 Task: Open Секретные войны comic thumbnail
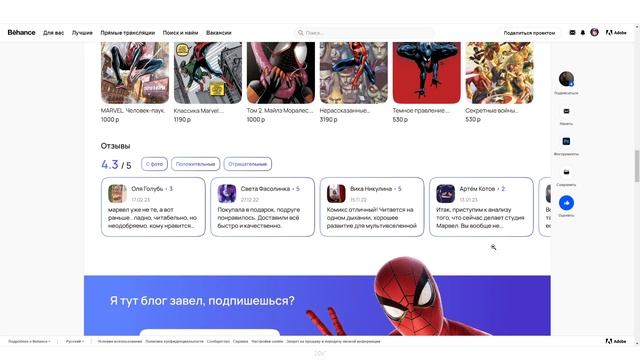click(499, 73)
